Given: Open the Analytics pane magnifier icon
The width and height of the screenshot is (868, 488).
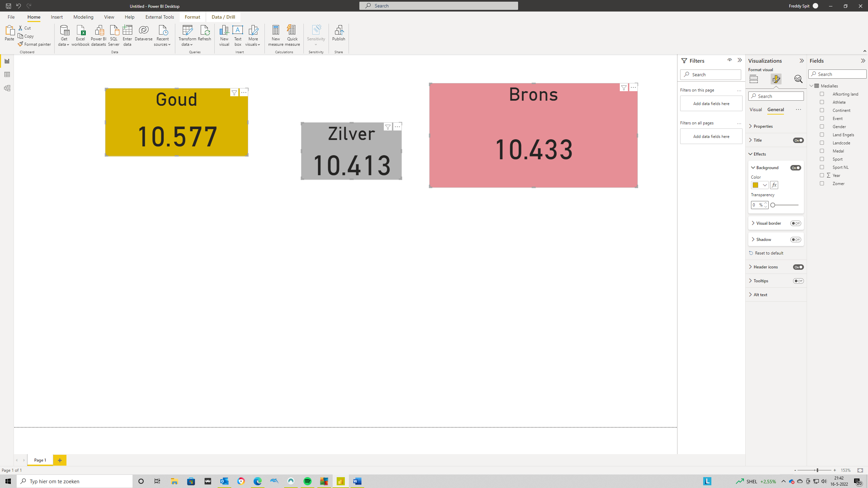Looking at the screenshot, I should click(x=798, y=79).
